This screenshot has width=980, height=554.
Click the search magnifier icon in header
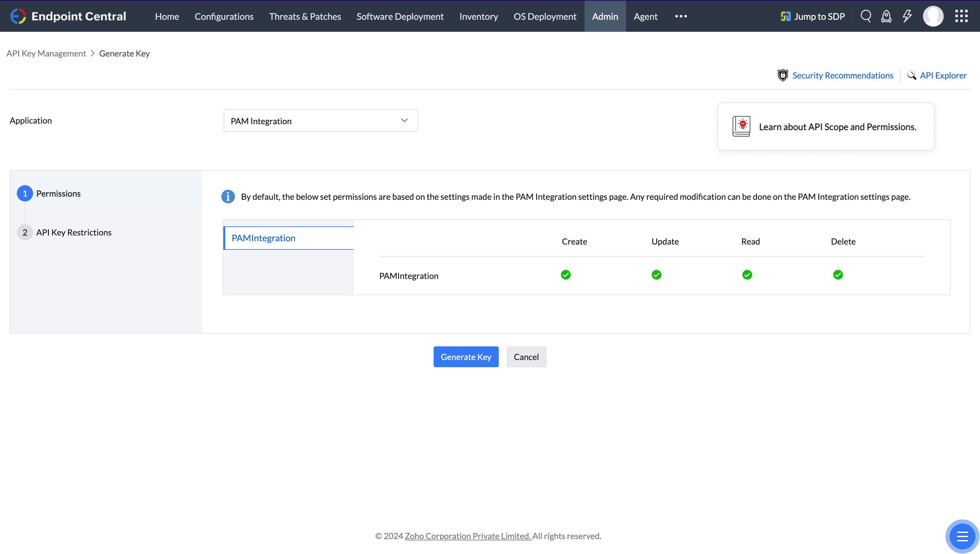click(866, 16)
